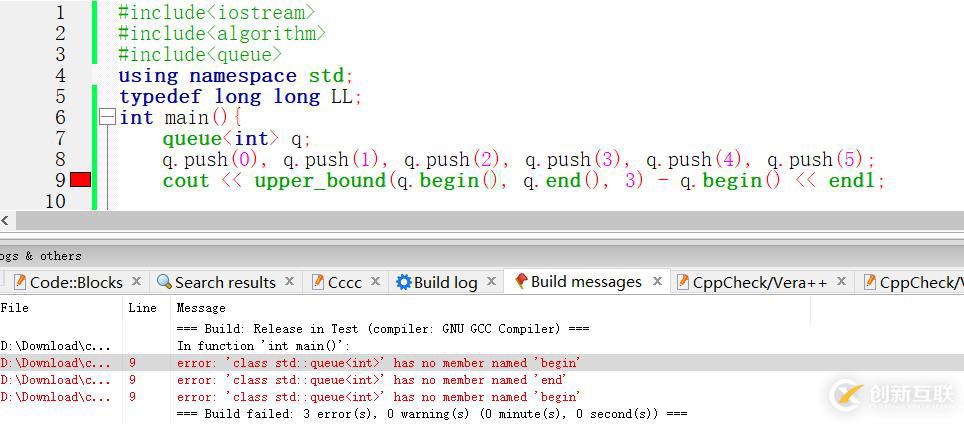Open the Cccc tab
The height and width of the screenshot is (424, 964).
[345, 282]
